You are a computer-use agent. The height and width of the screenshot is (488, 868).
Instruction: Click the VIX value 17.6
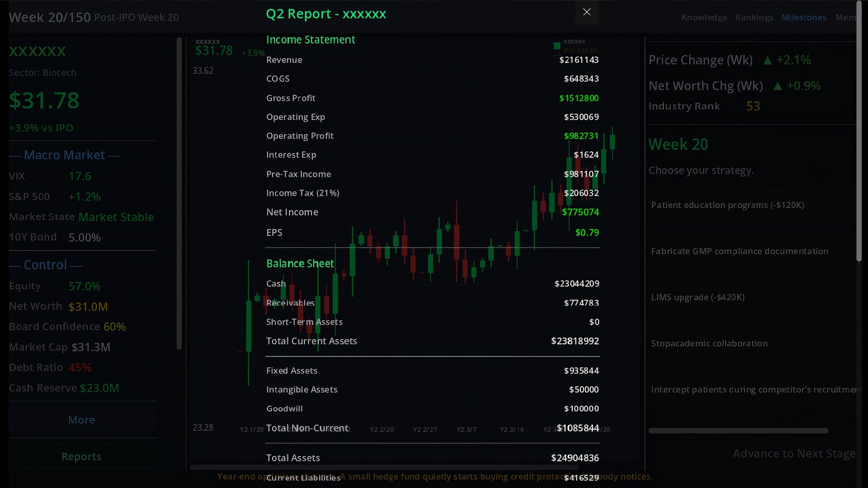(x=80, y=176)
